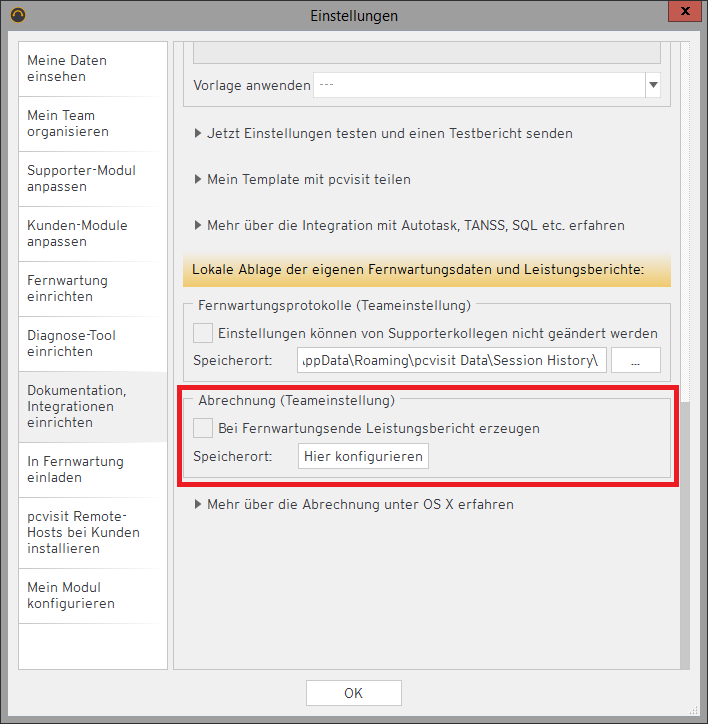The height and width of the screenshot is (724, 708).
Task: Click the '...' browse button for Speicherort
Action: click(635, 361)
